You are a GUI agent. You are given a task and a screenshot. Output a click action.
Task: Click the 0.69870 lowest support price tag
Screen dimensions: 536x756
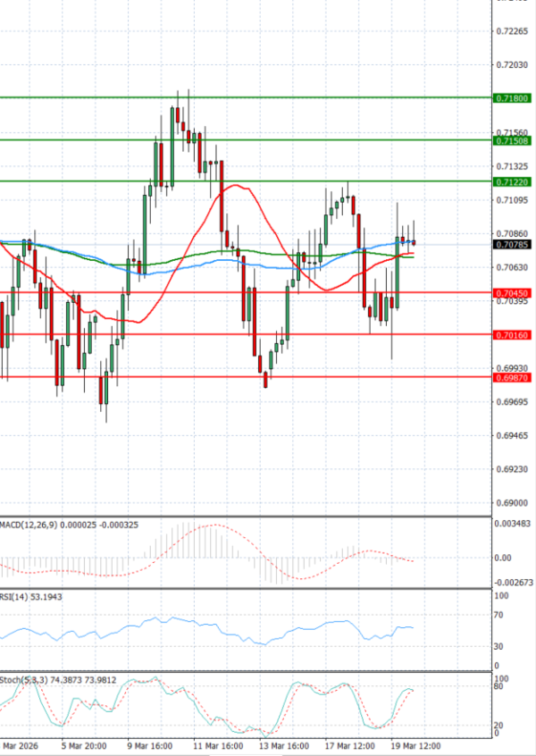coord(512,378)
